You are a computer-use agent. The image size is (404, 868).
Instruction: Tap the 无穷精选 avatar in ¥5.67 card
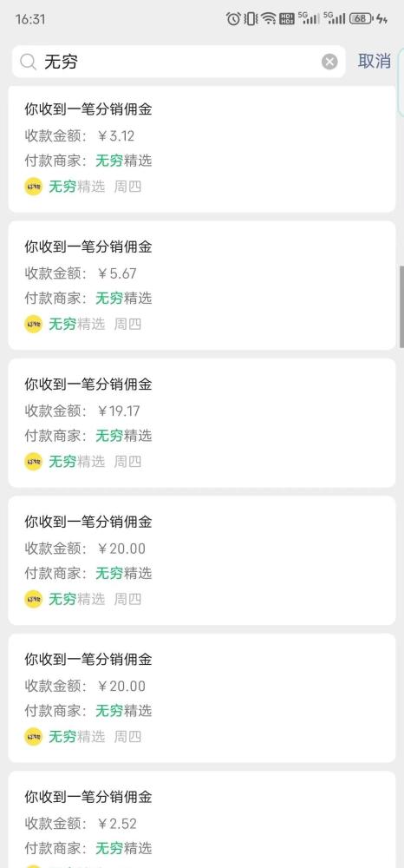coord(33,324)
